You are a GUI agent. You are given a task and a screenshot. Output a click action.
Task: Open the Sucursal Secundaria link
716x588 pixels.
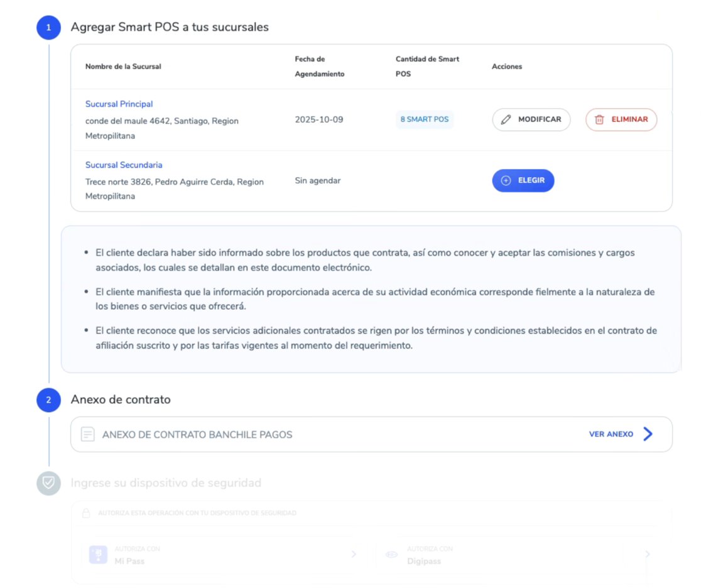tap(124, 165)
